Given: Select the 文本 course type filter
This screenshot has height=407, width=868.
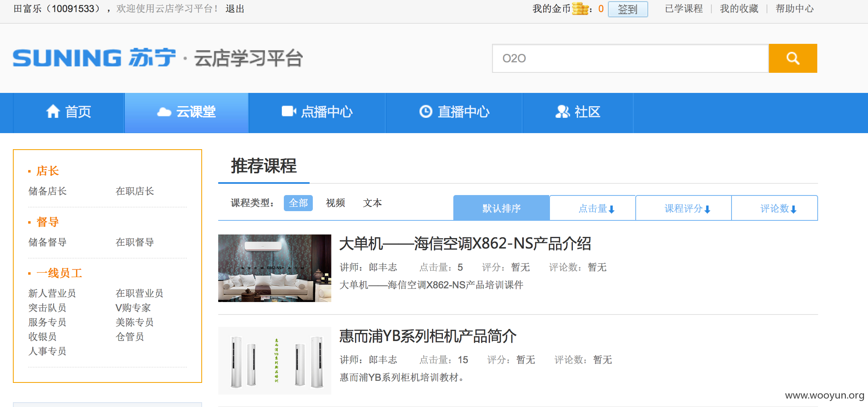Looking at the screenshot, I should coord(372,203).
